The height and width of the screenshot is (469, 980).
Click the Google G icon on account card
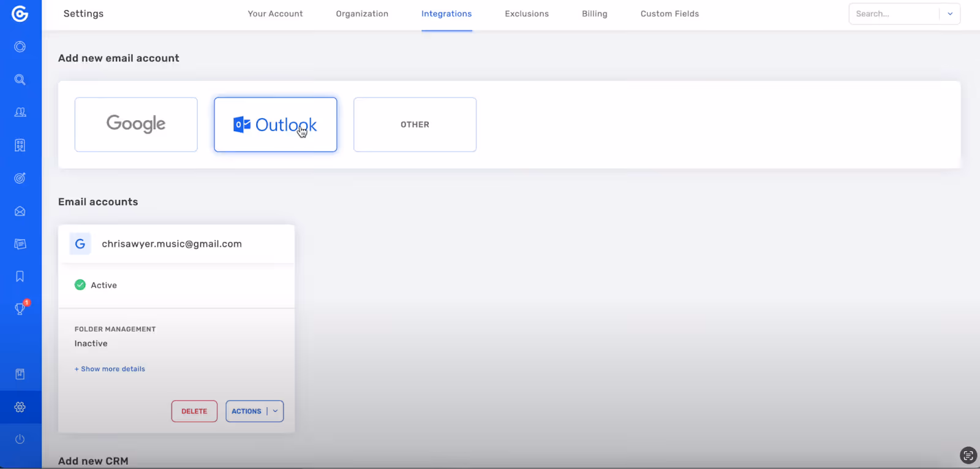pos(80,244)
